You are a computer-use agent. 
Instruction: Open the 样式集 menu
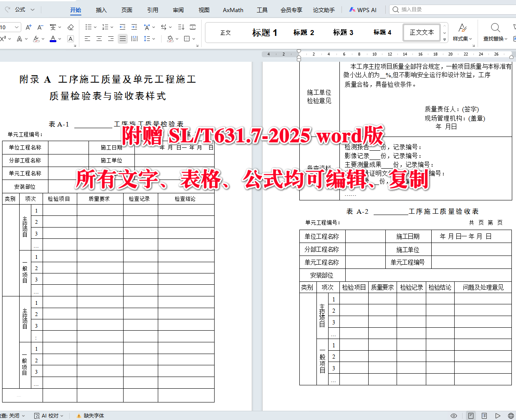[462, 33]
